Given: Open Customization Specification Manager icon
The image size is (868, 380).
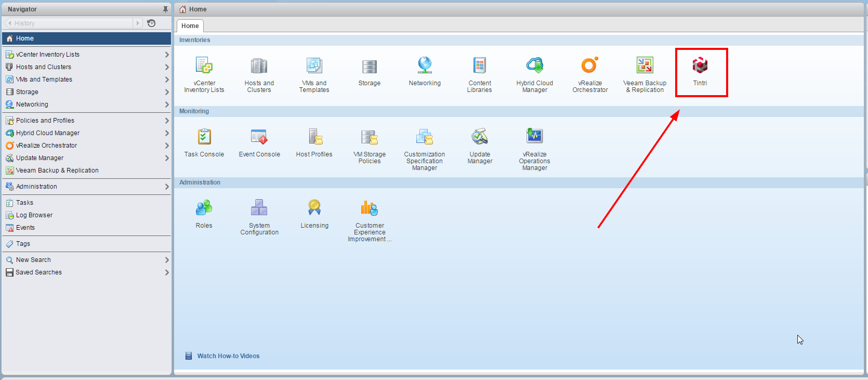Looking at the screenshot, I should coord(425,137).
